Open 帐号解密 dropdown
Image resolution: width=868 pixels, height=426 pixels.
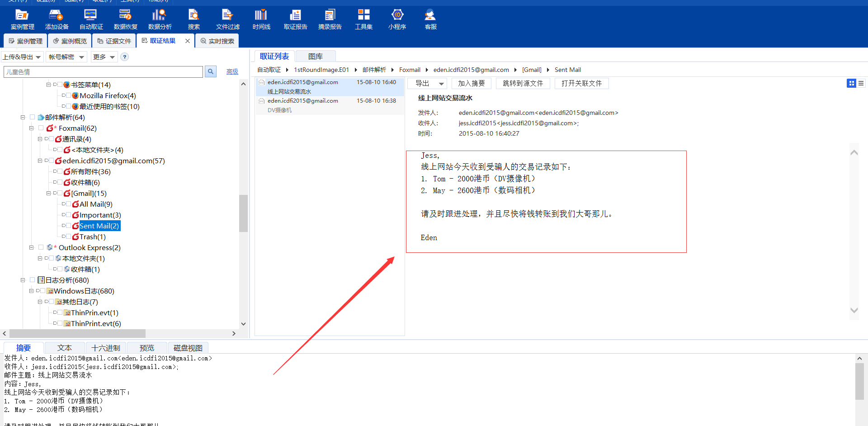[66, 57]
